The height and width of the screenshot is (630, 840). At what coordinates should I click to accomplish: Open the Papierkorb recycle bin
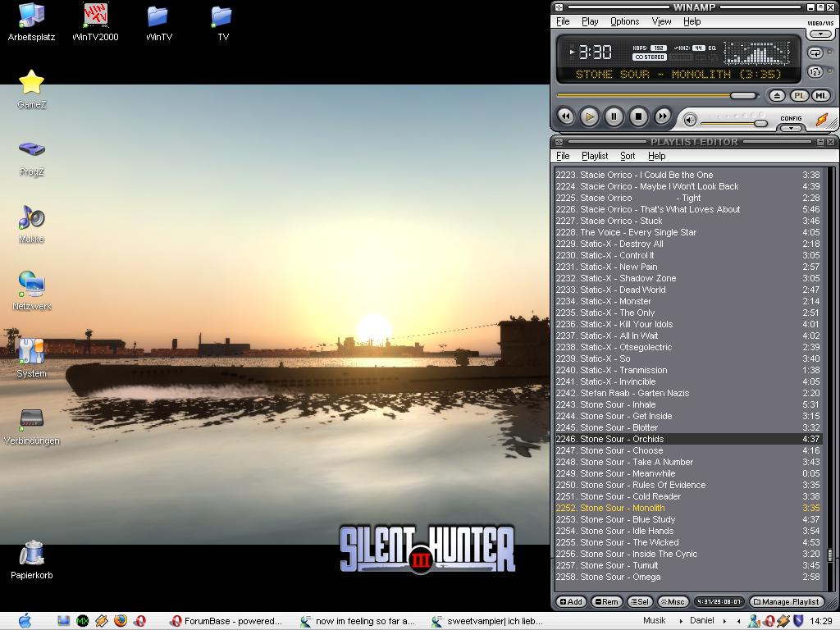[31, 559]
